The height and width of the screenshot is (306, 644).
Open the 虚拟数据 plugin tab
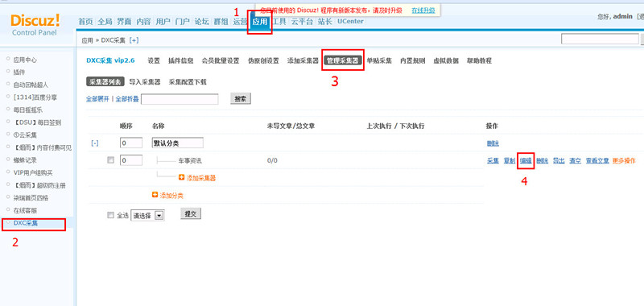pos(446,60)
